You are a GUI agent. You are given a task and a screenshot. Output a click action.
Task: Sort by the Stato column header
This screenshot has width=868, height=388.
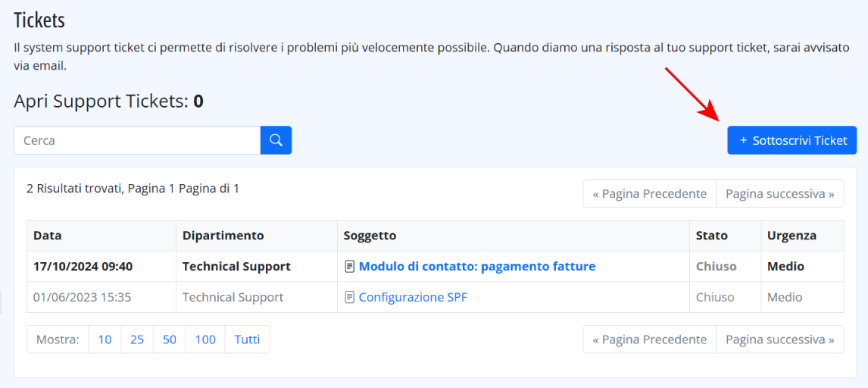click(712, 236)
